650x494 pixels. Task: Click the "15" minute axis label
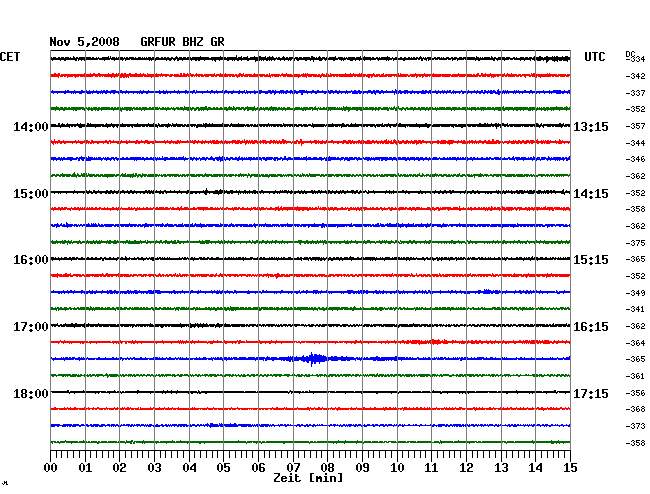click(570, 468)
